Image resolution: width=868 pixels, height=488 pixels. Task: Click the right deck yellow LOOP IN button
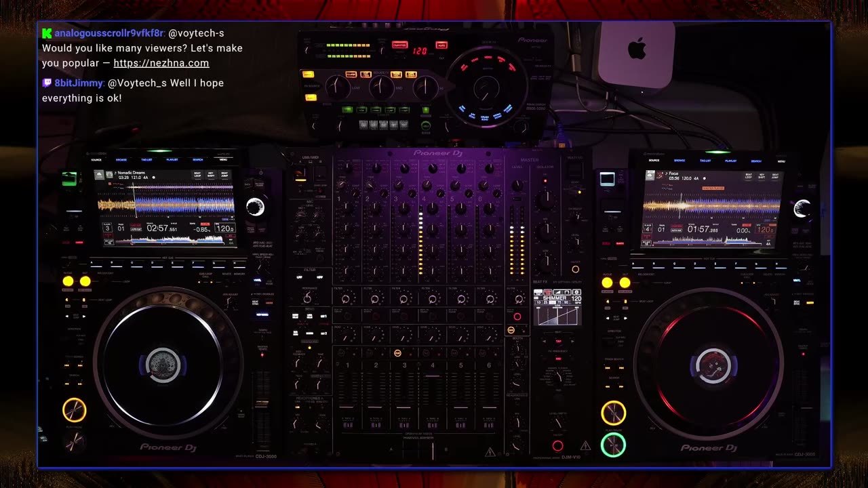(x=607, y=283)
